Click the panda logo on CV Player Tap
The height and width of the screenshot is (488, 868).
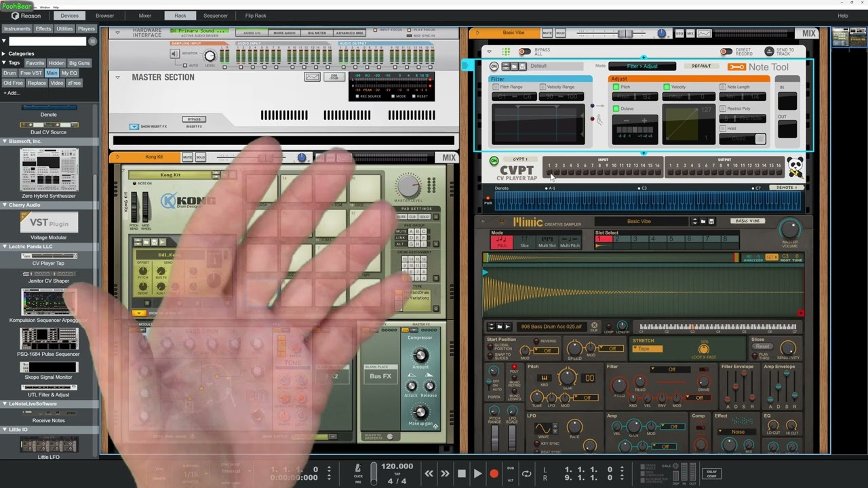(x=795, y=167)
